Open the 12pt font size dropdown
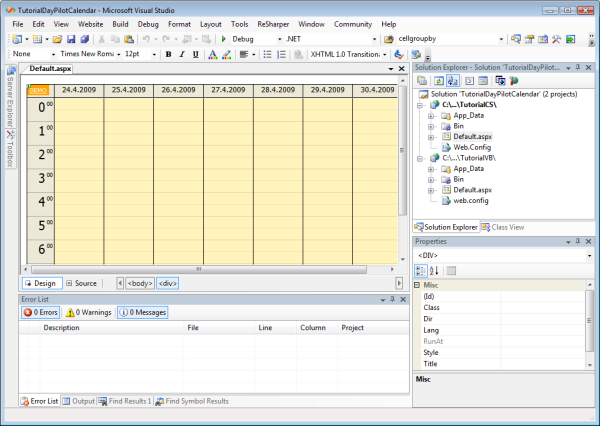This screenshot has height=426, width=600. 154,54
